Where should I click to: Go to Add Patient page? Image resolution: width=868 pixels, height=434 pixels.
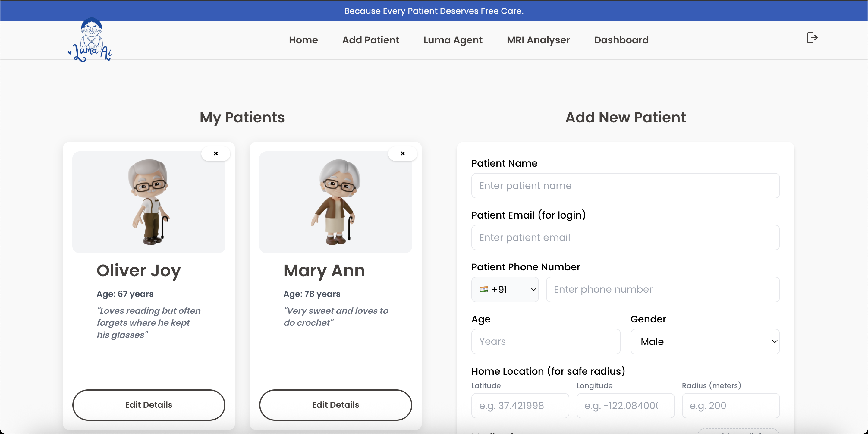(370, 40)
